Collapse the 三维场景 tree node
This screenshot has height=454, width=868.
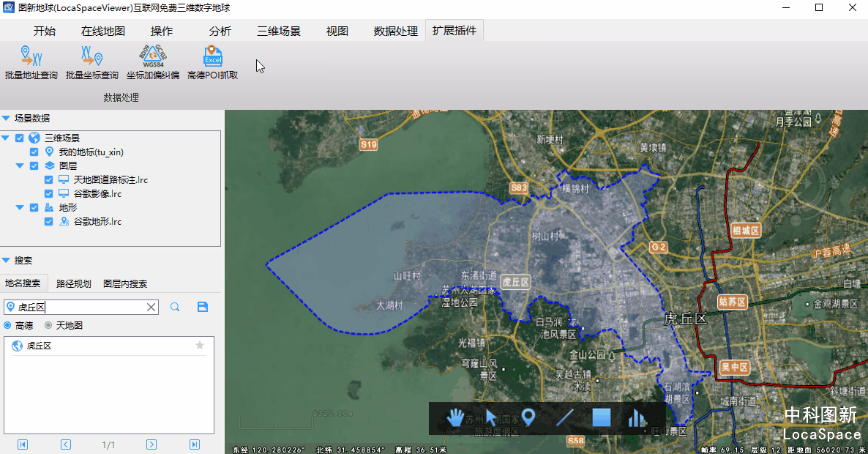6,138
